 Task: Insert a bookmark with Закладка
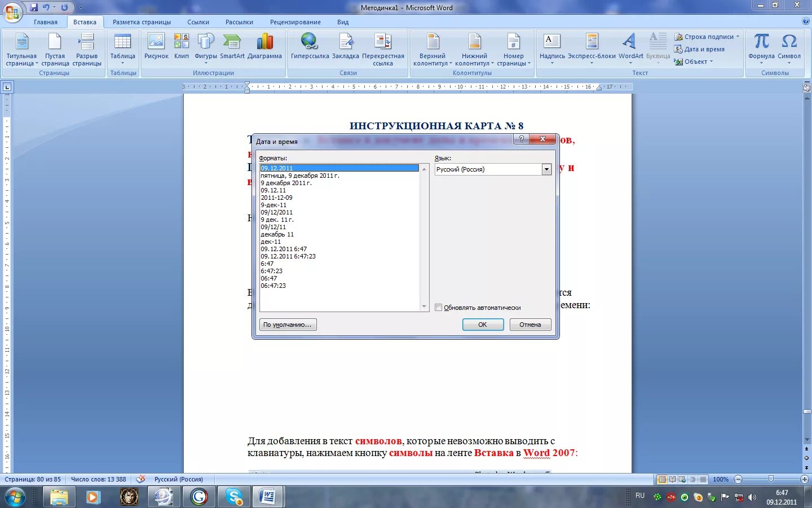click(346, 46)
